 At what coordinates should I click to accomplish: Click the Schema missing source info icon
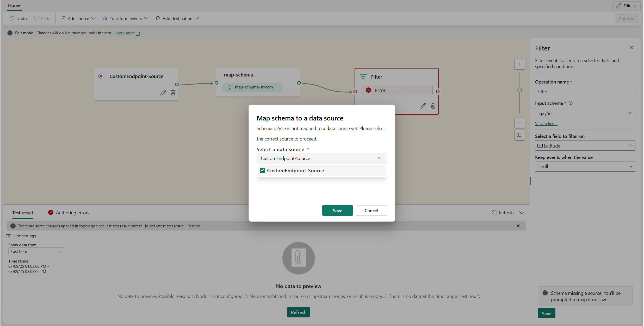[x=545, y=293]
